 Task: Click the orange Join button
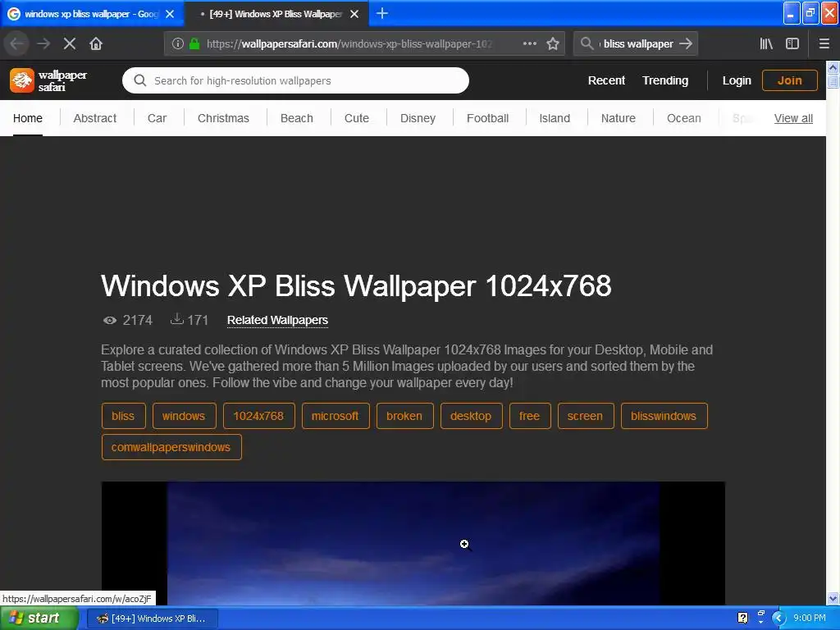pyautogui.click(x=790, y=80)
